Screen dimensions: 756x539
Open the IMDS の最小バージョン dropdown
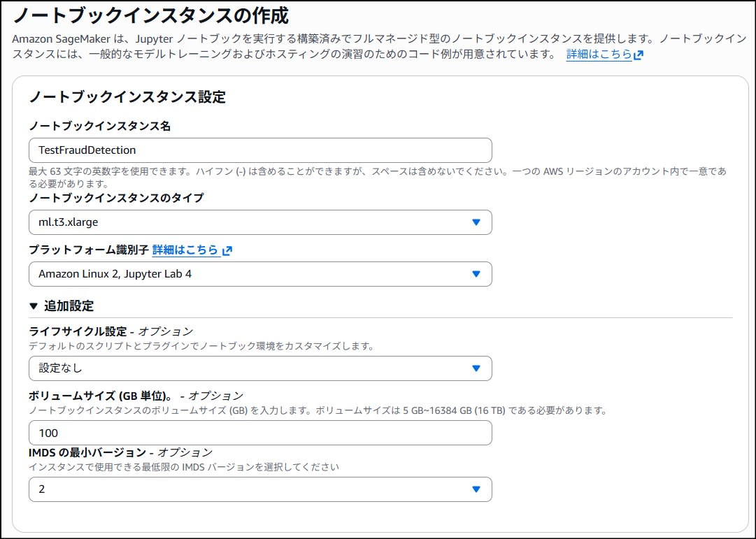[259, 489]
